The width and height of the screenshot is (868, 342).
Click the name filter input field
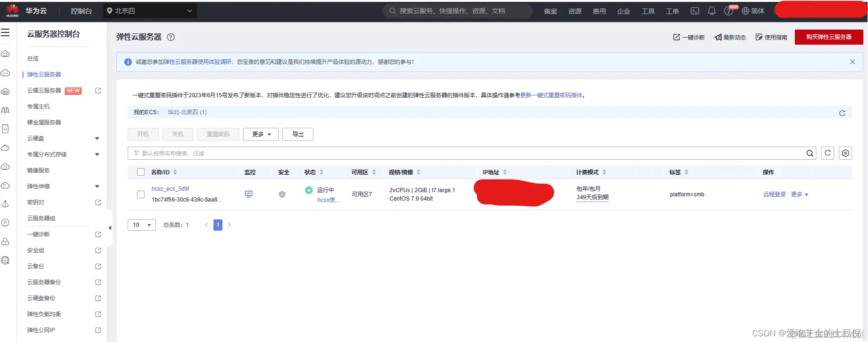click(x=472, y=153)
